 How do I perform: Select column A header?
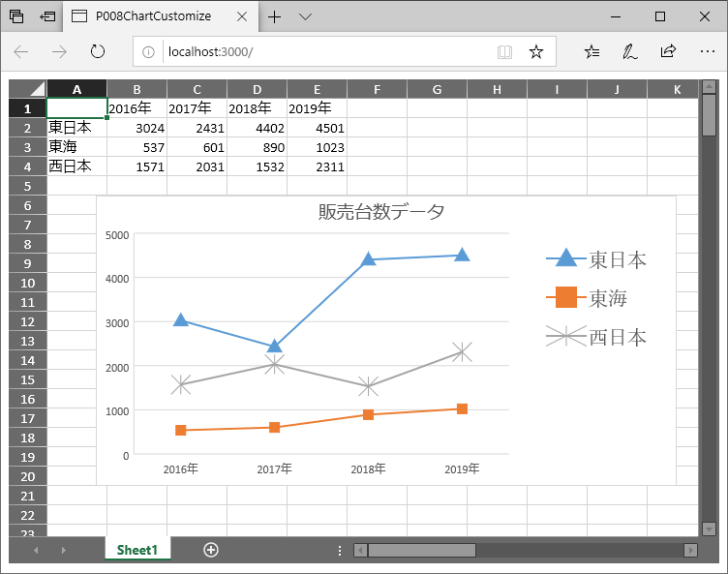click(x=77, y=89)
